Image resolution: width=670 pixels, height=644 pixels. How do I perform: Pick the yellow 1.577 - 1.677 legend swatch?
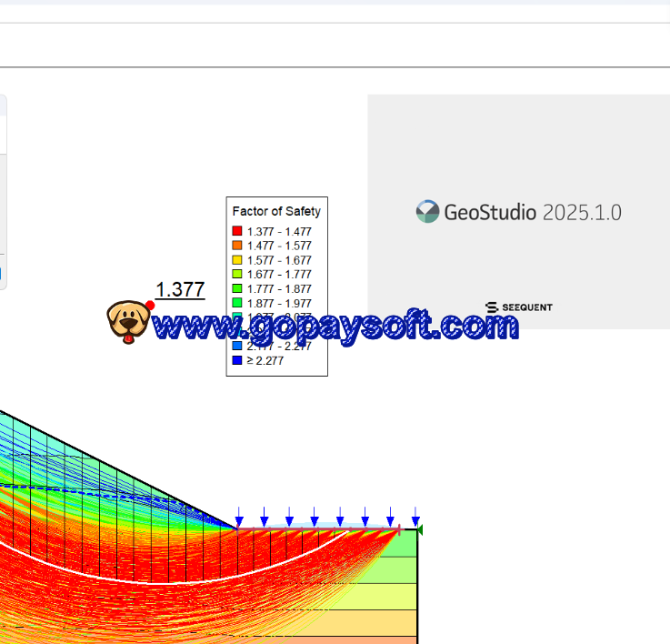point(237,260)
